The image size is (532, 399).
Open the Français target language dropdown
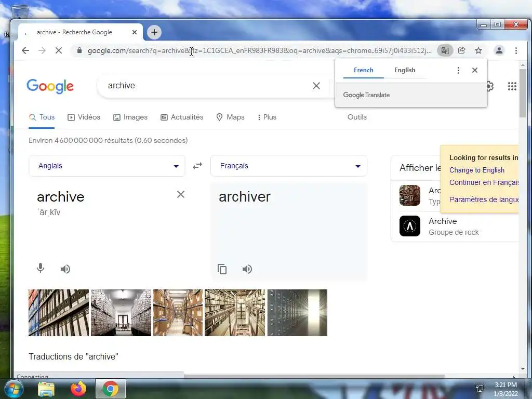289,166
